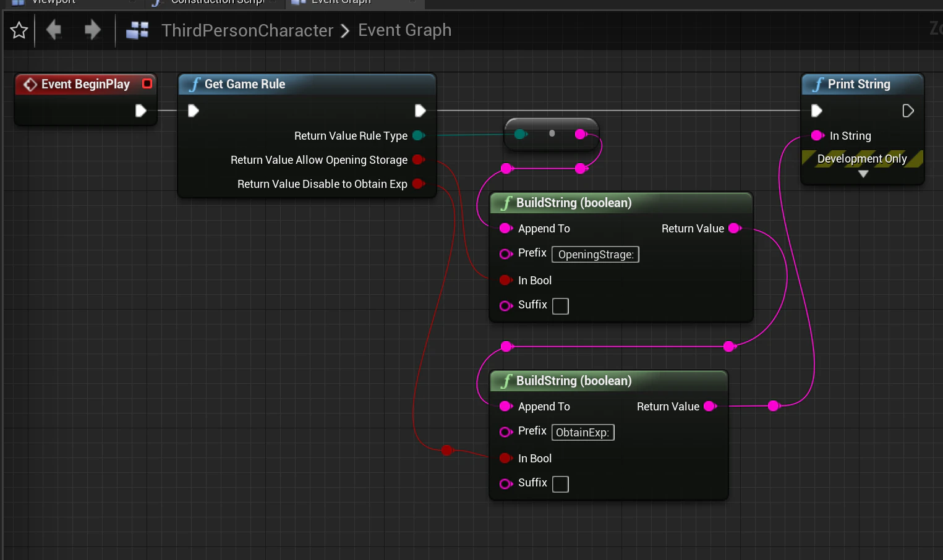Click the blueprint graph icon beside ThirdPersonCharacter
The image size is (943, 560).
point(137,30)
